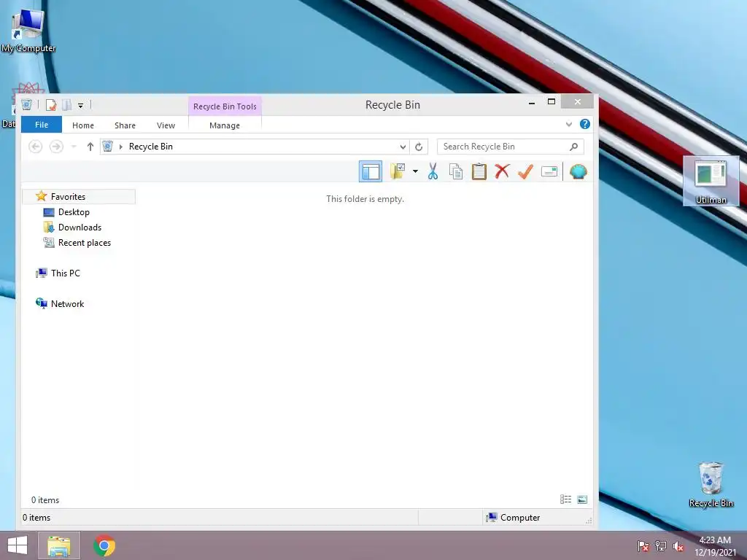The height and width of the screenshot is (560, 747).
Task: Expand the ribbon with the chevron
Action: (x=568, y=124)
